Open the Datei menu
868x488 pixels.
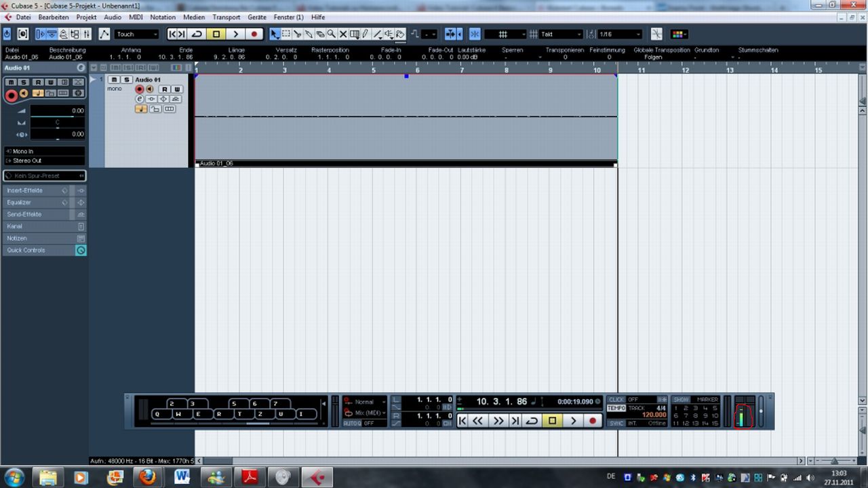(x=23, y=17)
